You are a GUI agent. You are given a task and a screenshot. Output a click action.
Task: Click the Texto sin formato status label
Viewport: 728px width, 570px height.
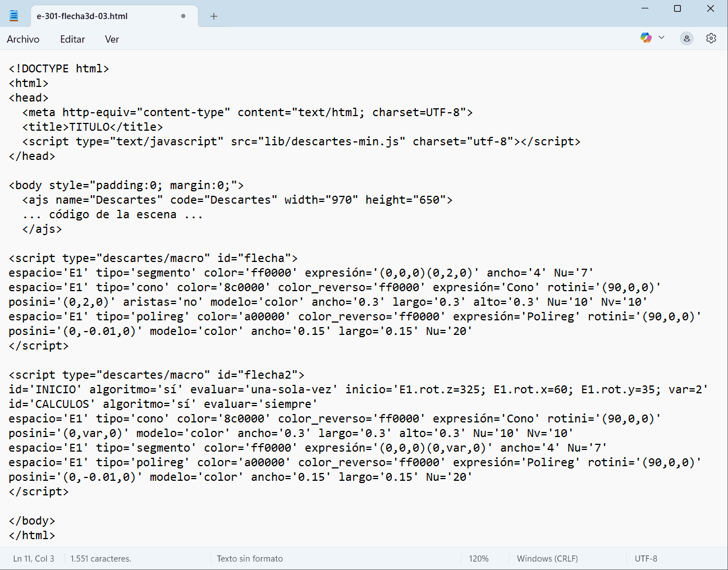250,559
